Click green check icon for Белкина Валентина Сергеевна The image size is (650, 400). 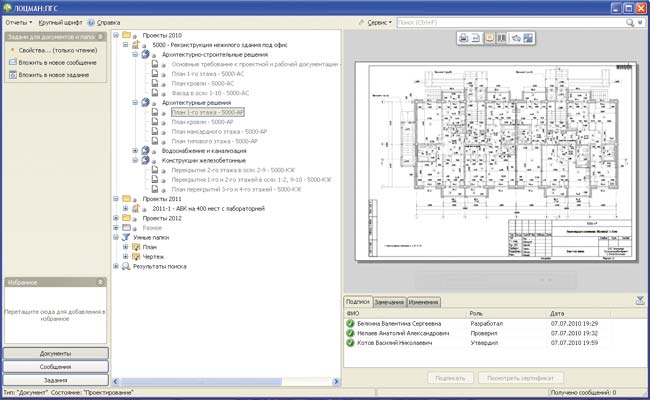click(350, 323)
